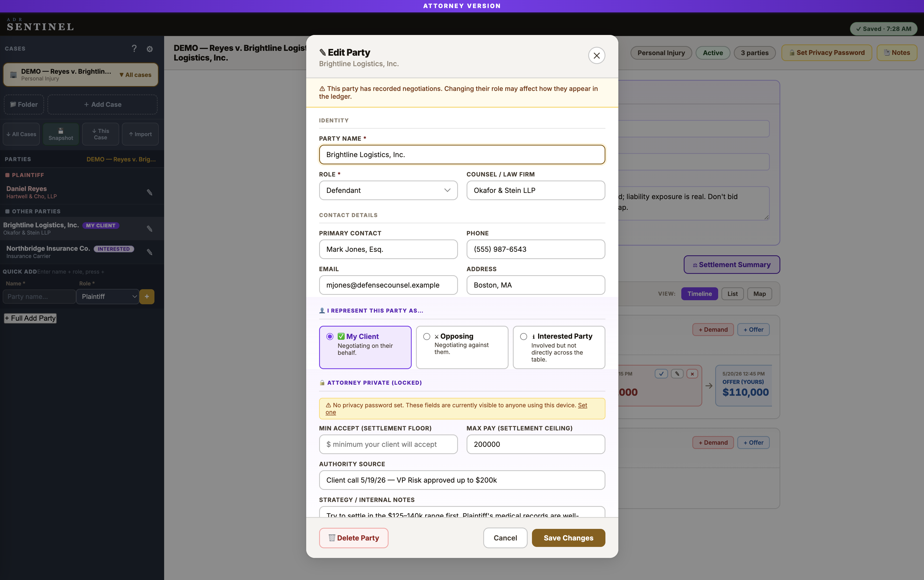924x580 pixels.
Task: Delete the offer card with x icon
Action: pos(692,374)
